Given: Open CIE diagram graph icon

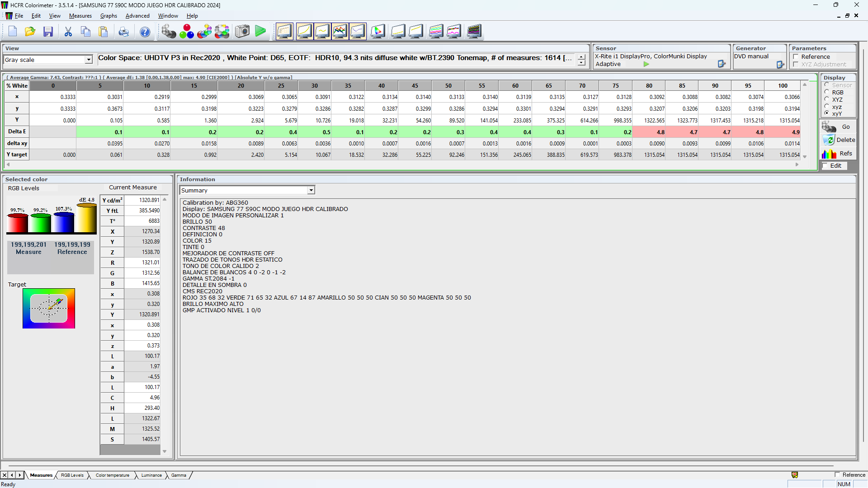Looking at the screenshot, I should [x=378, y=32].
